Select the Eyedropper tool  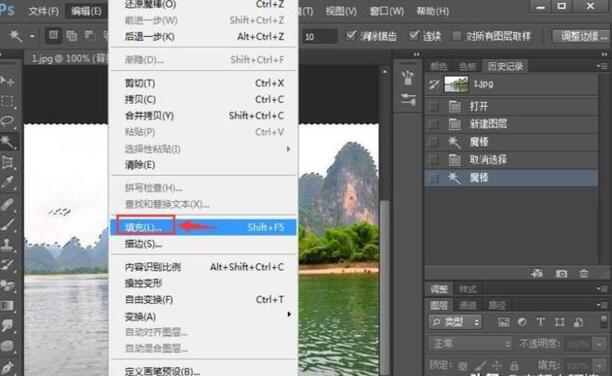point(7,182)
